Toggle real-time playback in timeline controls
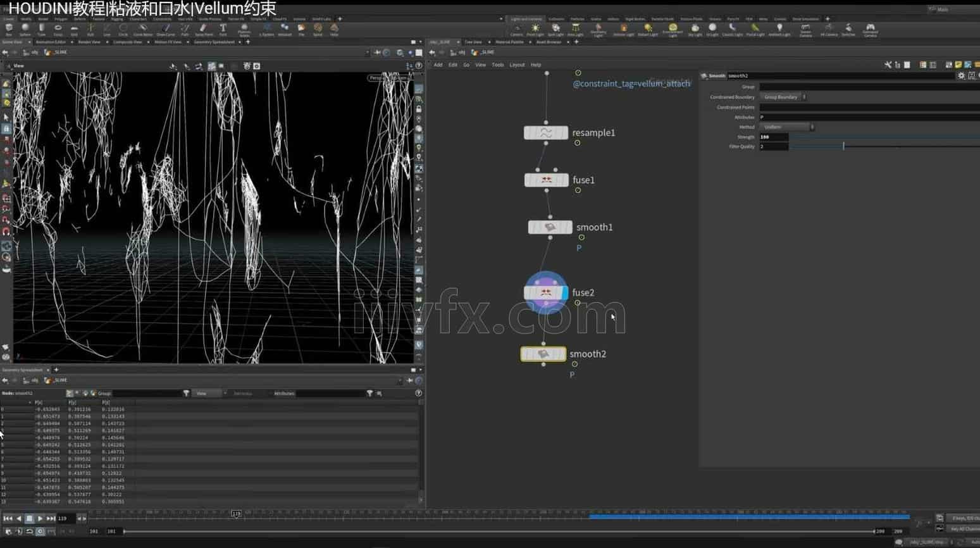This screenshot has height=548, width=980. coord(40,532)
